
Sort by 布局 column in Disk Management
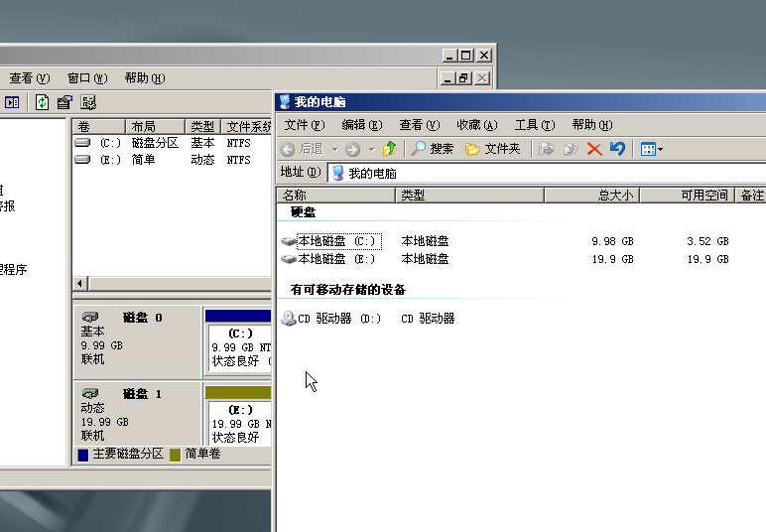[x=156, y=126]
